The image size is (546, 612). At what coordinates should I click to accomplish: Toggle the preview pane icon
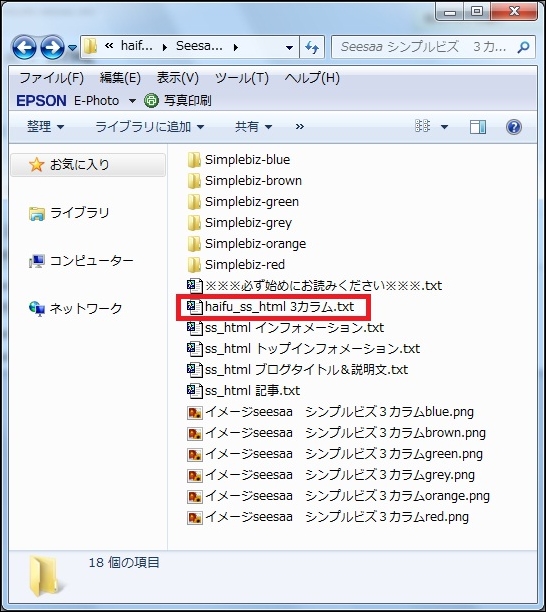478,127
